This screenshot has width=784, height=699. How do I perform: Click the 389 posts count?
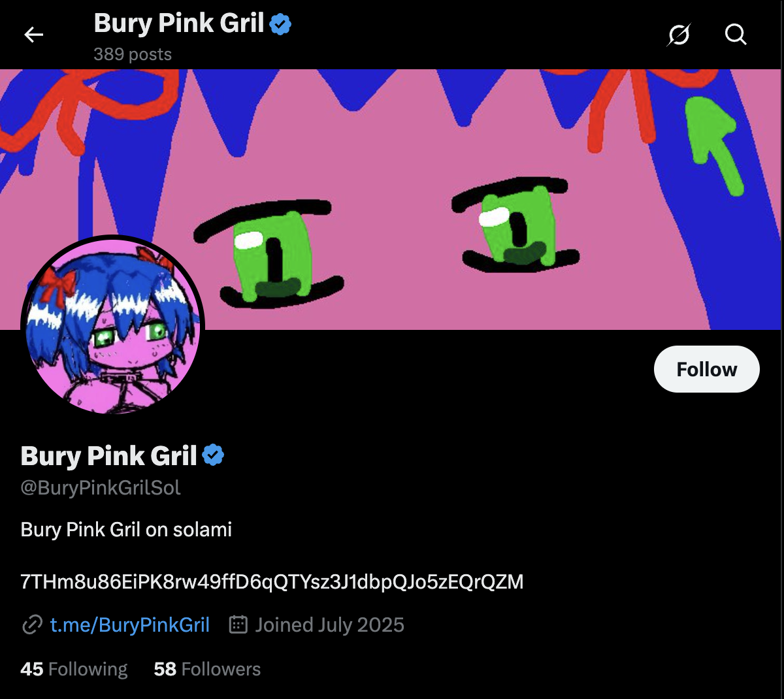click(x=133, y=54)
